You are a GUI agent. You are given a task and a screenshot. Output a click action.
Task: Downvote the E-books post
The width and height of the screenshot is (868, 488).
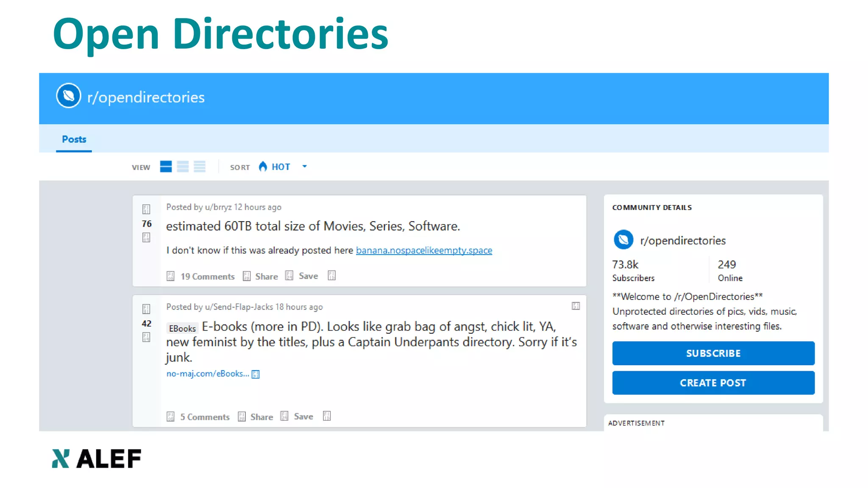click(x=146, y=338)
